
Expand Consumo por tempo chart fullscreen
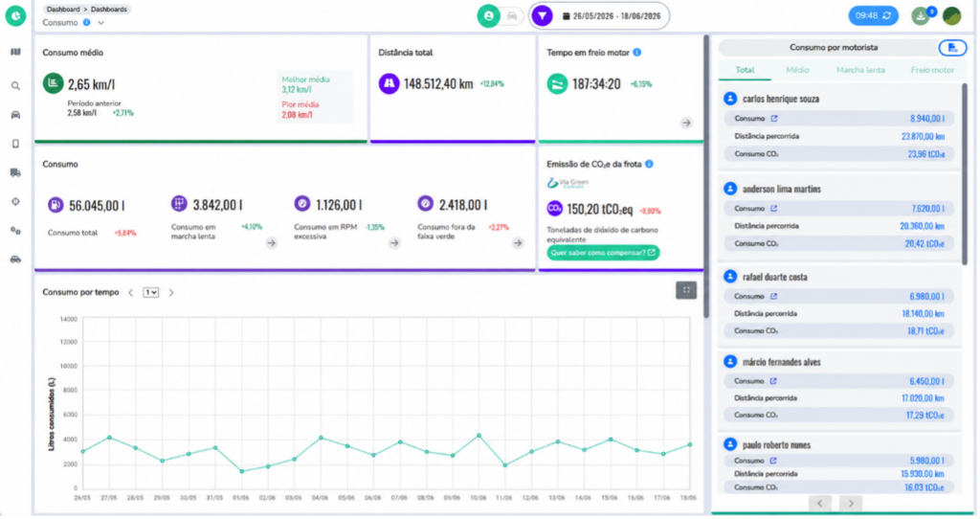pos(686,290)
